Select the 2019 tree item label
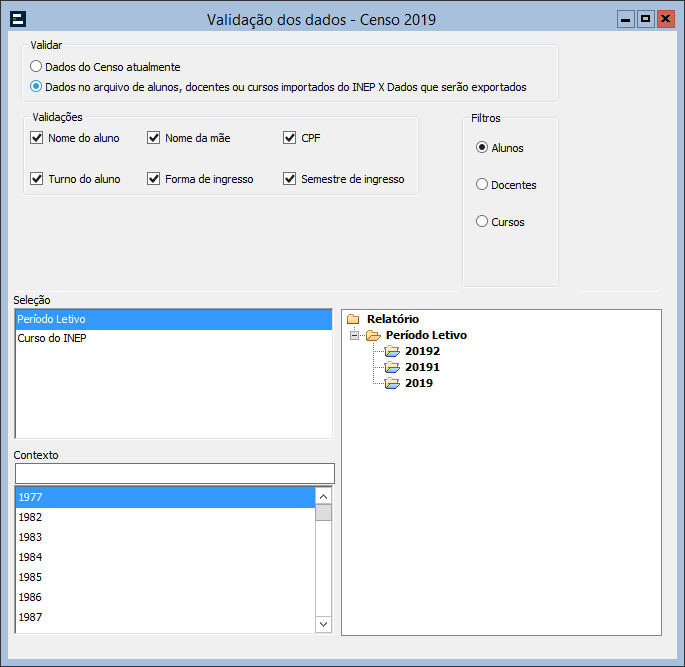The width and height of the screenshot is (685, 667). (x=419, y=383)
